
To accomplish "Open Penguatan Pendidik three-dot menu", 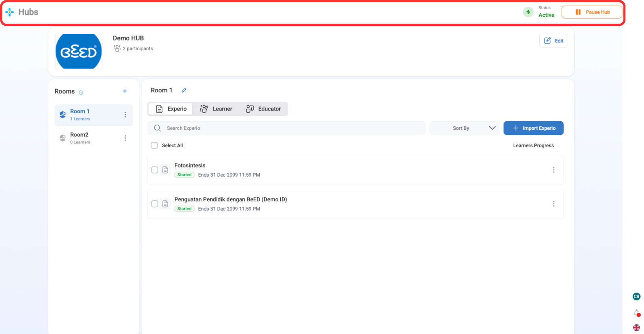I will click(x=554, y=204).
